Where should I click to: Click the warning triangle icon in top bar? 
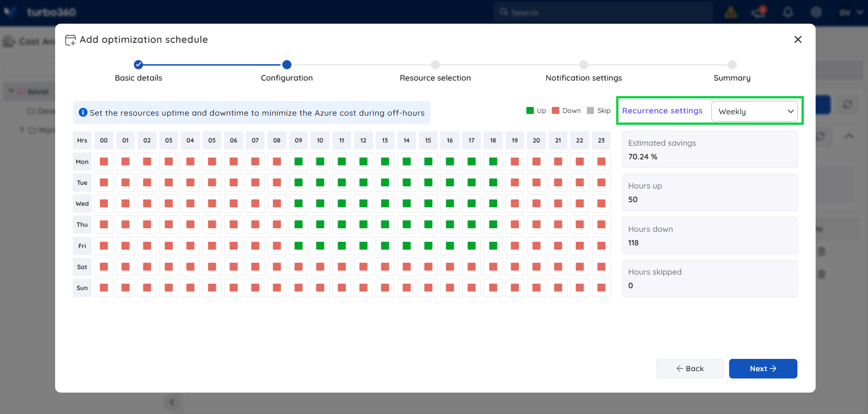(x=731, y=12)
